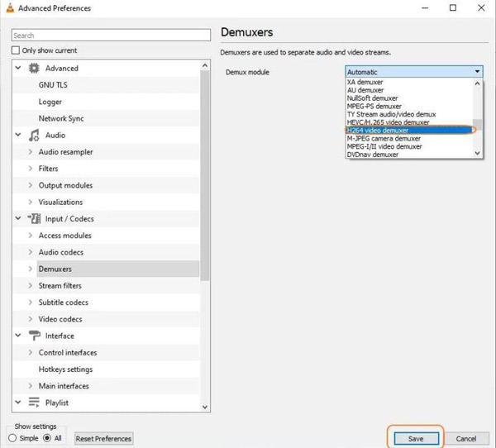
Task: Click dropdown list scroll down arrow
Action: (477, 153)
